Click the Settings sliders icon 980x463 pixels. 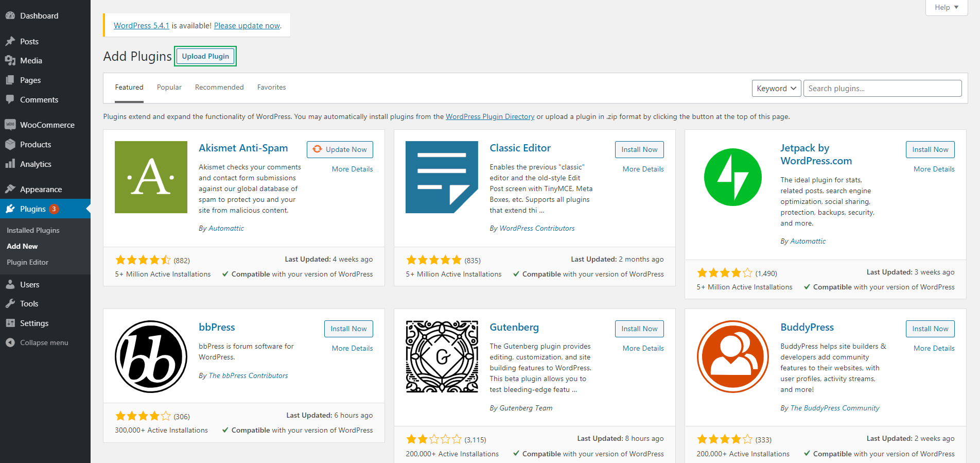point(10,323)
